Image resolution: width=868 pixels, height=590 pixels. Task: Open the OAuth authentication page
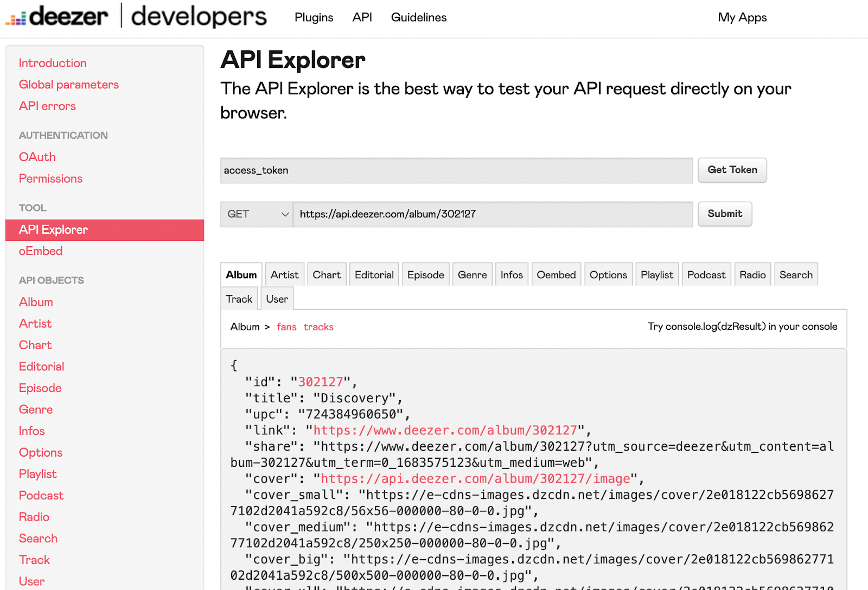click(x=37, y=157)
